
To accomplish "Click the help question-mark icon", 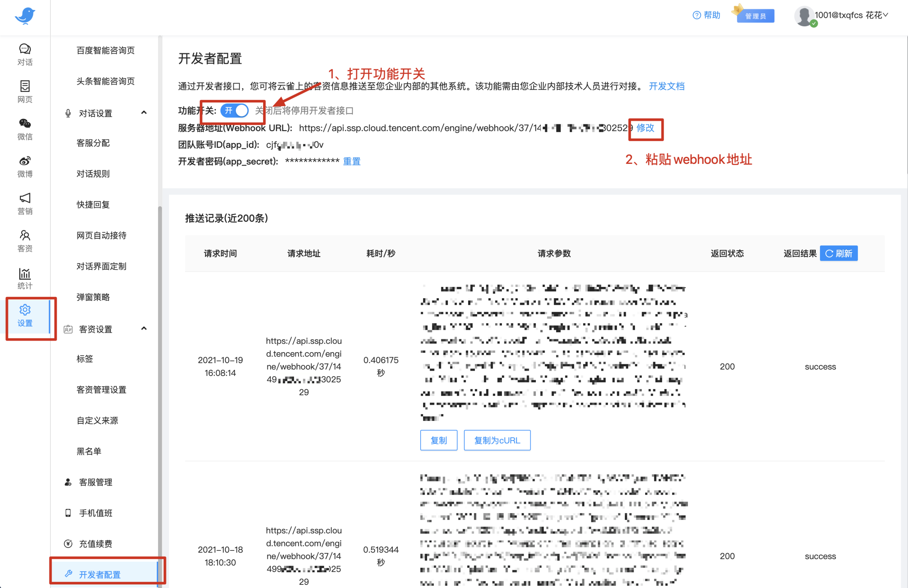I will [697, 15].
